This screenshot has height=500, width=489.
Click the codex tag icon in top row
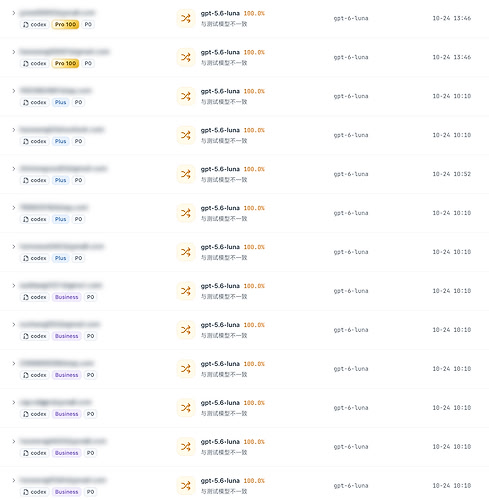click(26, 25)
